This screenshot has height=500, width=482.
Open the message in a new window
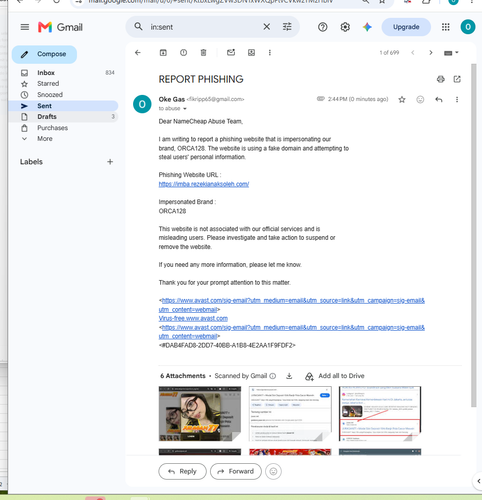[x=457, y=79]
